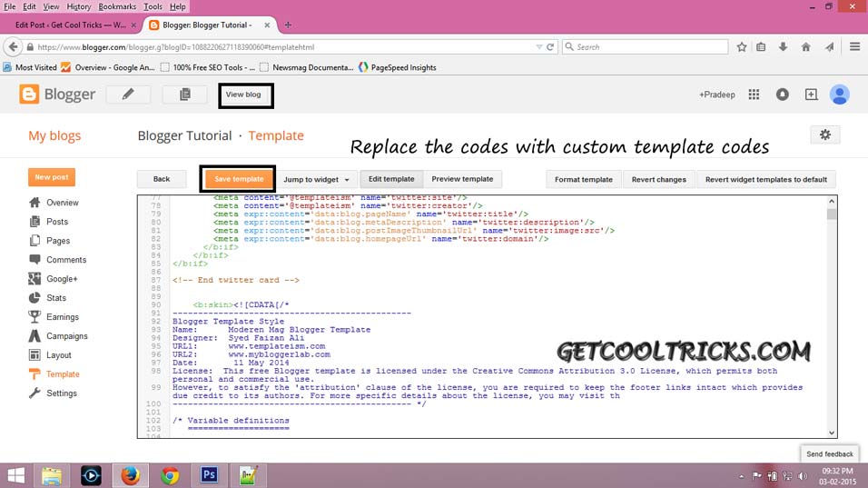Screen dimensions: 868x488
Task: Open the Google apps grid icon
Action: tap(754, 95)
